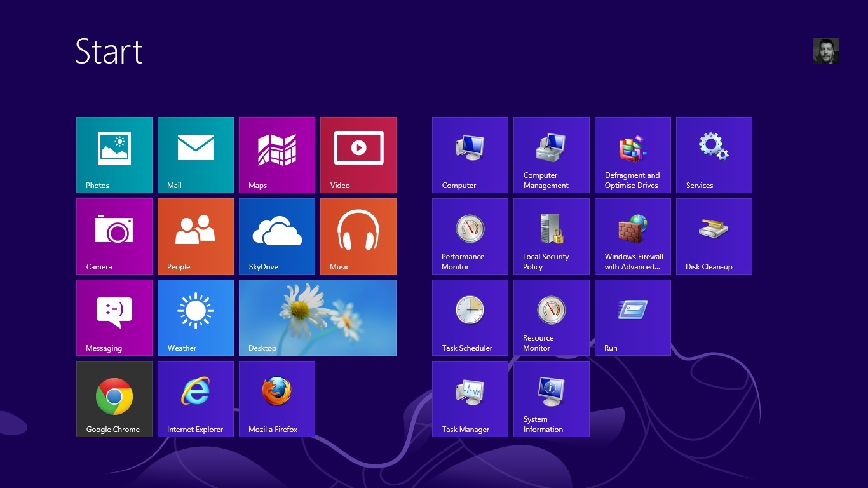The image size is (868, 488).
Task: Open Local Security Policy
Action: [551, 236]
